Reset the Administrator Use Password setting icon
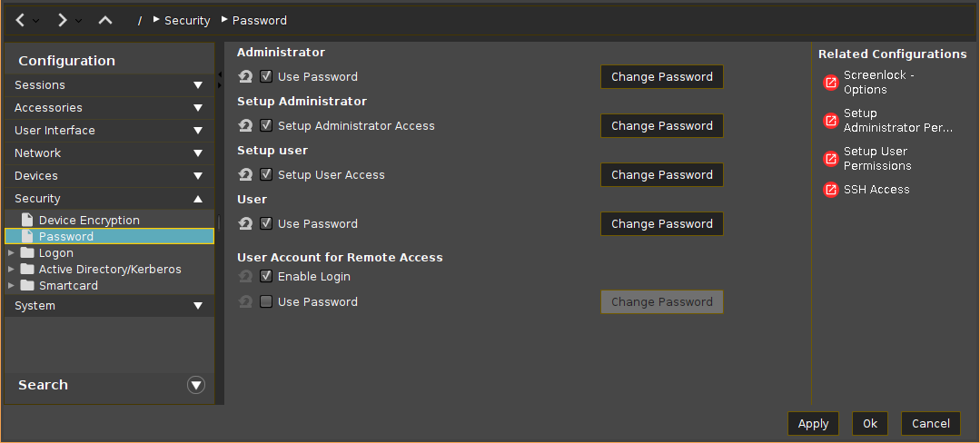980x443 pixels. (x=244, y=77)
